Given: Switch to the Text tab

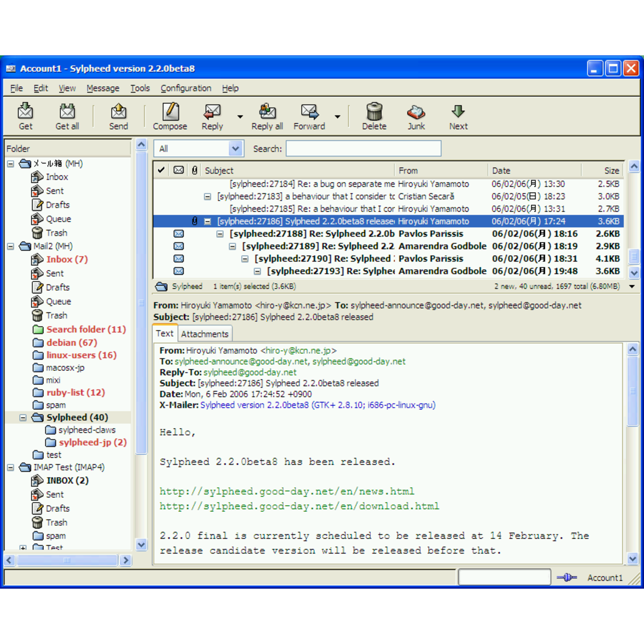Looking at the screenshot, I should (165, 333).
